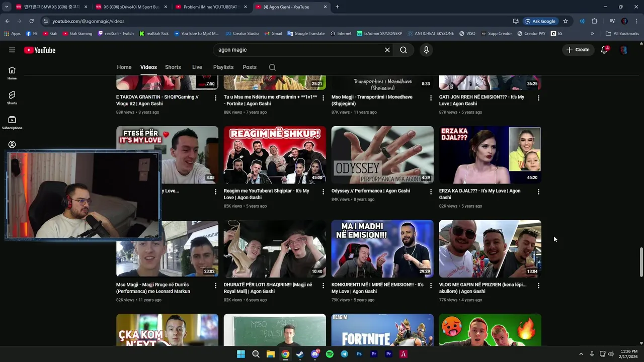Open Steam from the taskbar
The width and height of the screenshot is (644, 362).
300,354
